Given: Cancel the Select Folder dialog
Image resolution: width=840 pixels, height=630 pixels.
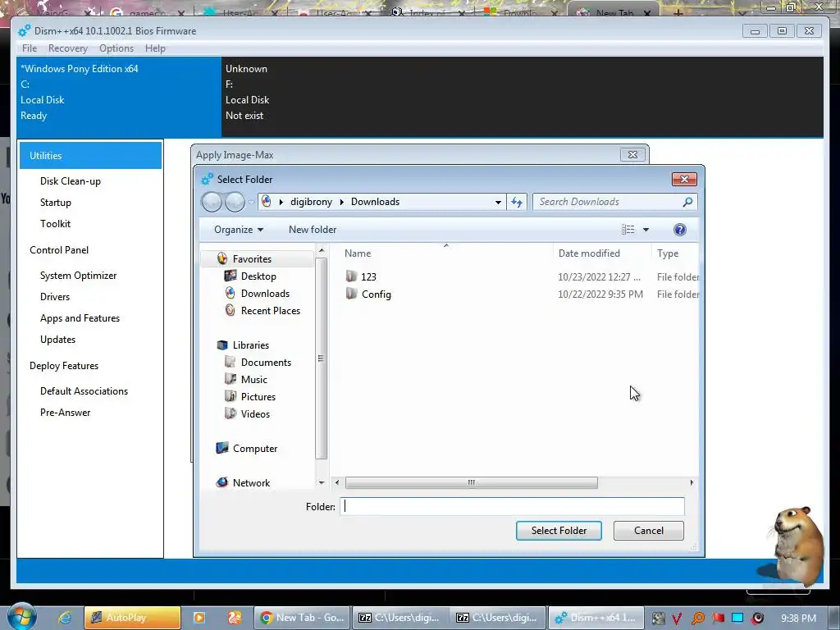Looking at the screenshot, I should (x=648, y=531).
